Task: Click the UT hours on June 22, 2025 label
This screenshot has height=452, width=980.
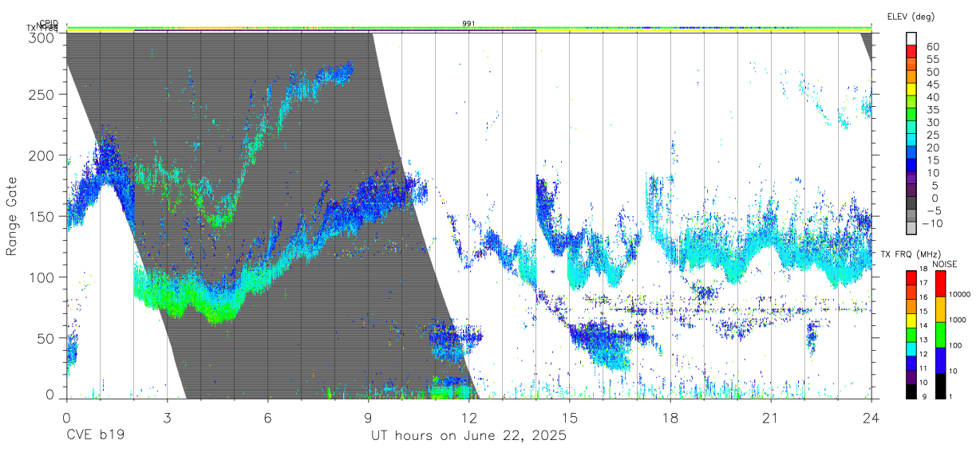Action: tap(468, 436)
